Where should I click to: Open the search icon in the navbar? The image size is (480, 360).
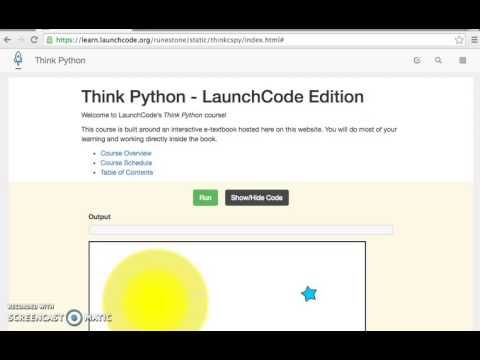pos(438,60)
